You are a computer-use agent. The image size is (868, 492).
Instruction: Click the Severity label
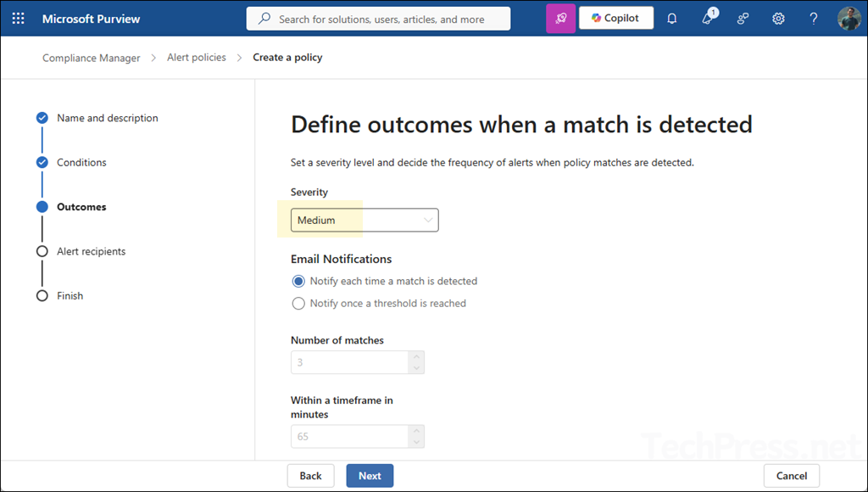(x=309, y=192)
